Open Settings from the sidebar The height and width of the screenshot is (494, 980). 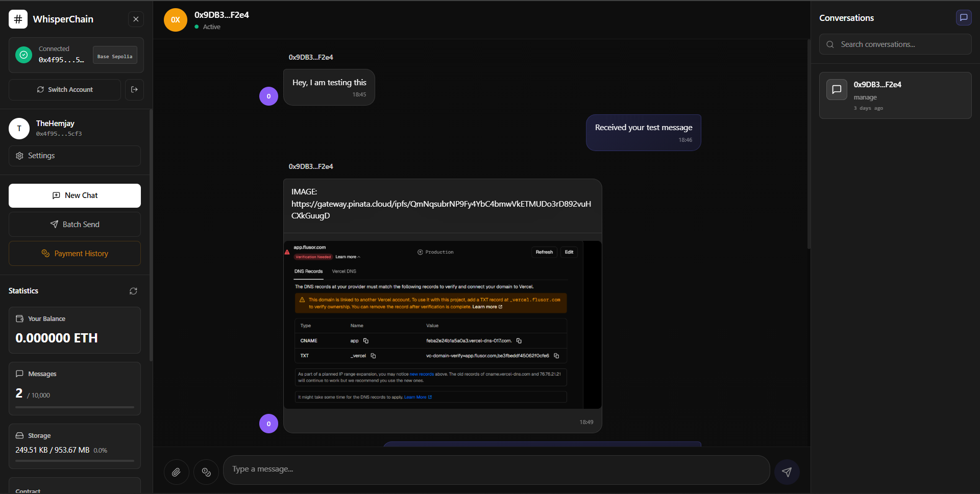click(x=75, y=156)
